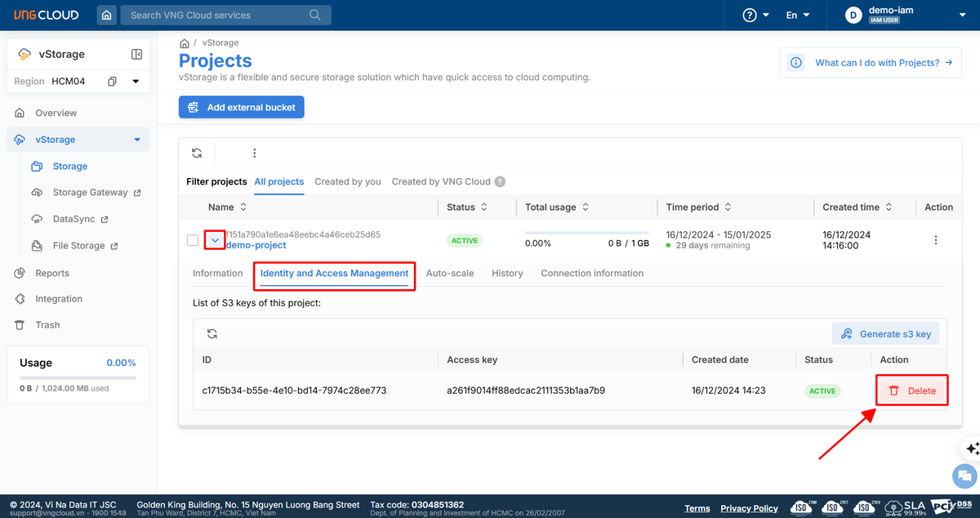Filter by Created by you

348,181
